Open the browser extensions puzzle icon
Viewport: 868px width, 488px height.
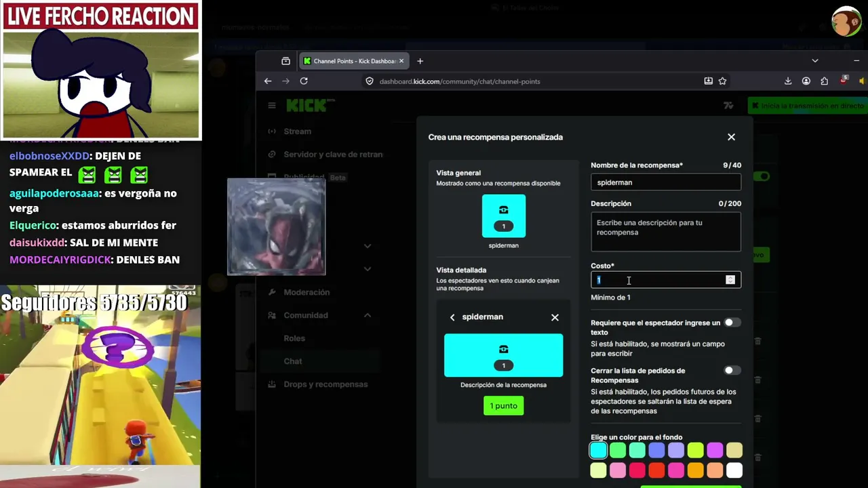(825, 81)
